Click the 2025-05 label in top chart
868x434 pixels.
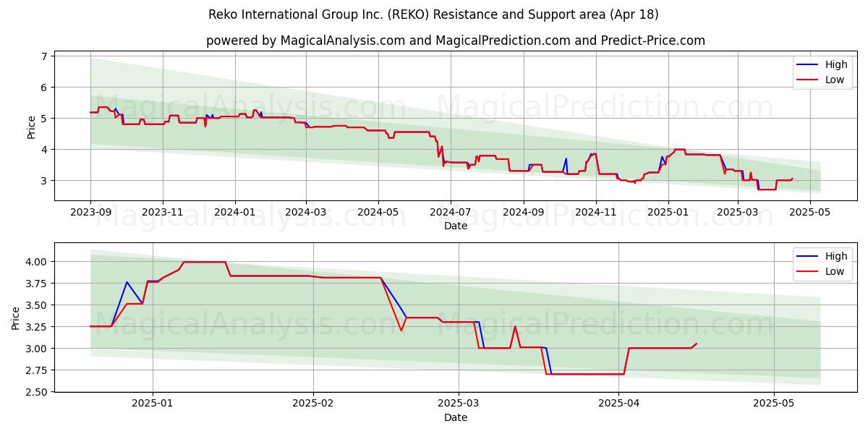point(809,213)
